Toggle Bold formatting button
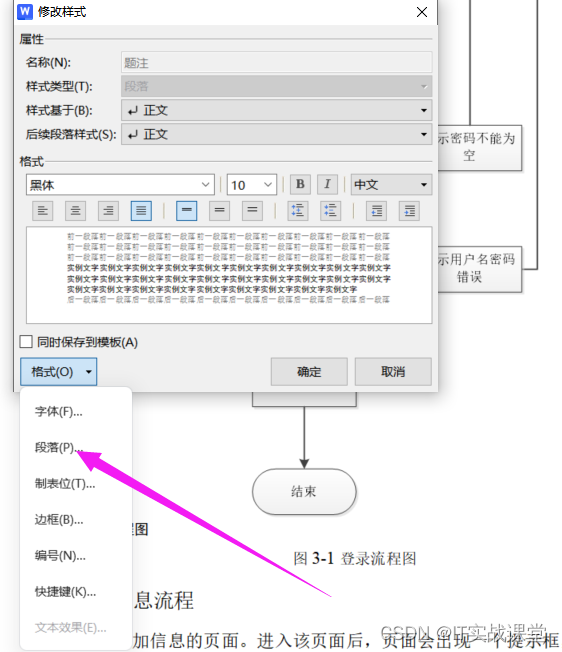Viewport: 562px width, 652px height. tap(300, 185)
